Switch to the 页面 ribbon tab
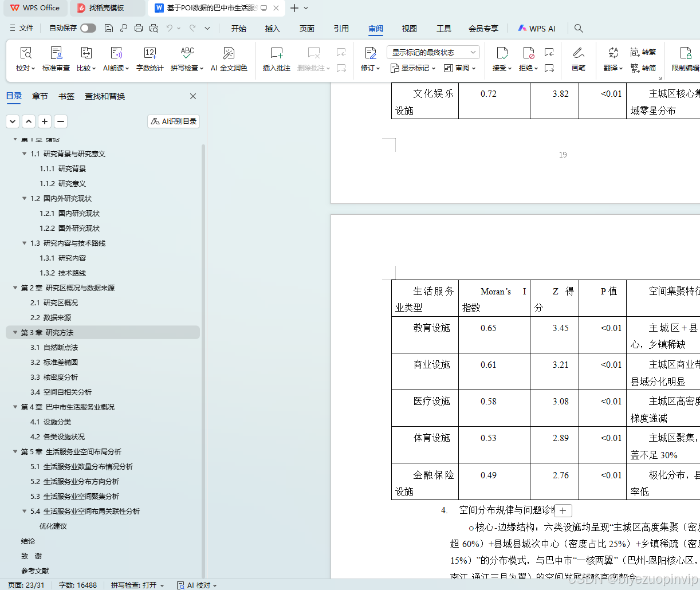This screenshot has width=700, height=590. (307, 29)
